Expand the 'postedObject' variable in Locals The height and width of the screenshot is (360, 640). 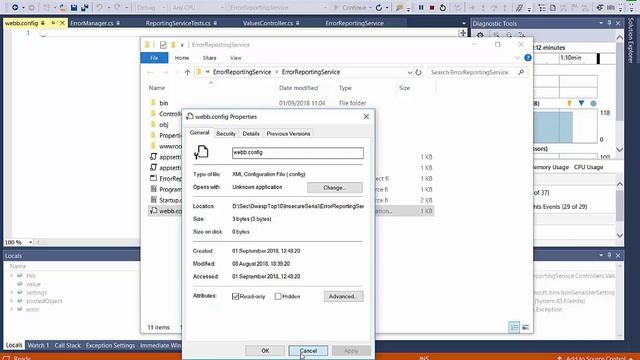pyautogui.click(x=11, y=301)
